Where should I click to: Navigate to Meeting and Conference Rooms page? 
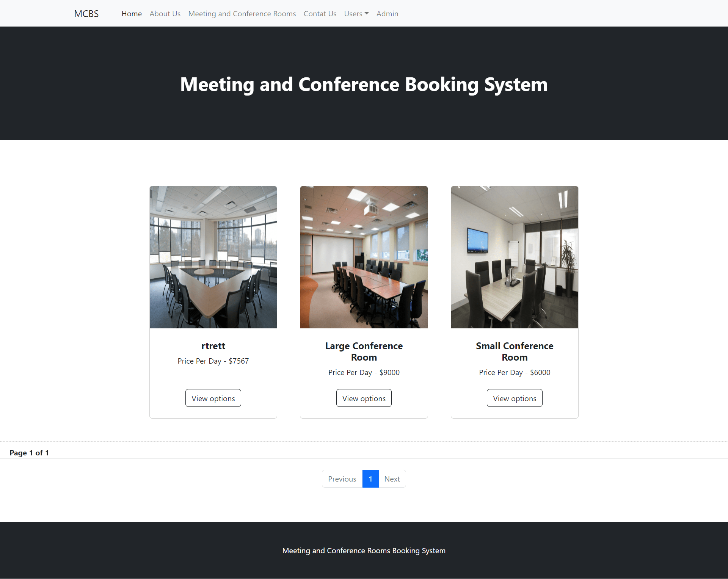click(242, 14)
